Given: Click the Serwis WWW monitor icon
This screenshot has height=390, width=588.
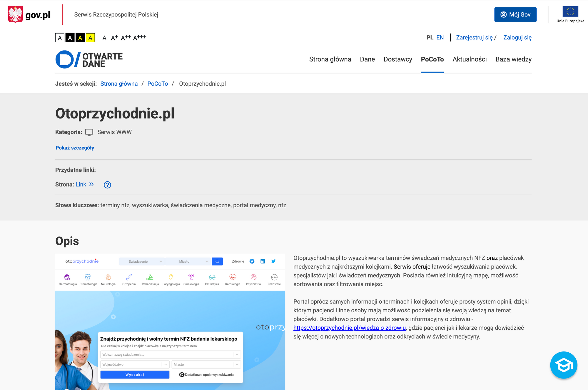Looking at the screenshot, I should (x=89, y=132).
